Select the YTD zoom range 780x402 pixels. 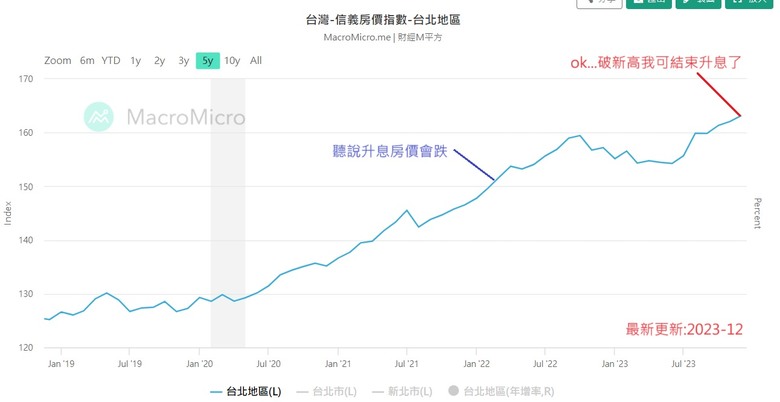[x=111, y=61]
